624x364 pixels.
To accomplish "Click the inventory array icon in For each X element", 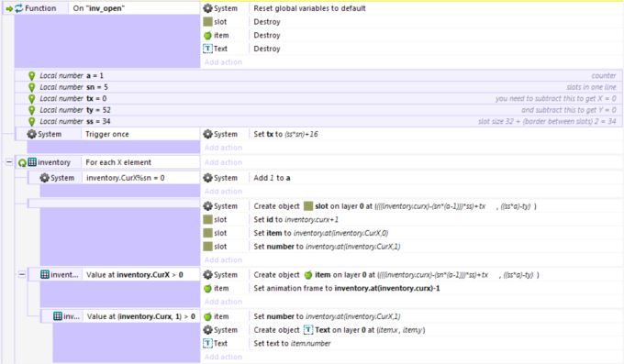I will tap(32, 162).
